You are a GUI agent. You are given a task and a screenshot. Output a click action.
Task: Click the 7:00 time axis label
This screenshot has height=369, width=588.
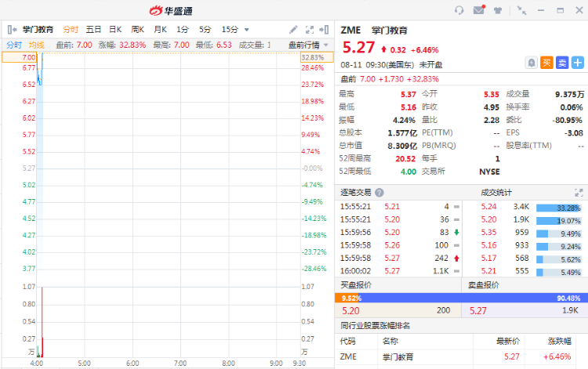pyautogui.click(x=180, y=364)
